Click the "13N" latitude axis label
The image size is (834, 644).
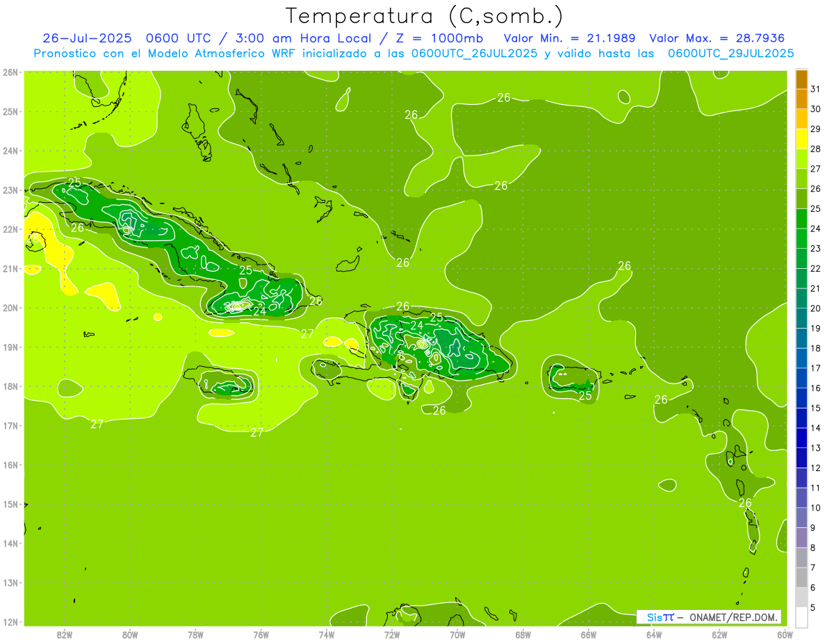point(10,583)
